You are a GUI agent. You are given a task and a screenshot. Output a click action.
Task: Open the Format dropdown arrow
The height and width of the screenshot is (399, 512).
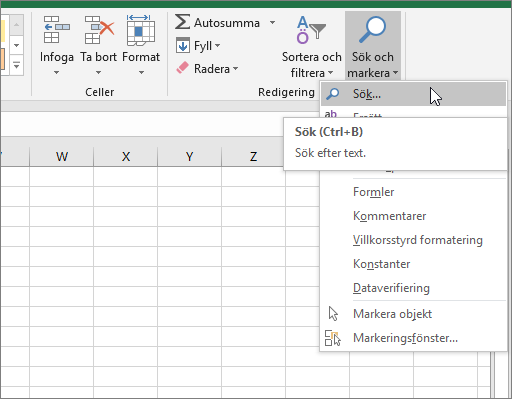141,72
